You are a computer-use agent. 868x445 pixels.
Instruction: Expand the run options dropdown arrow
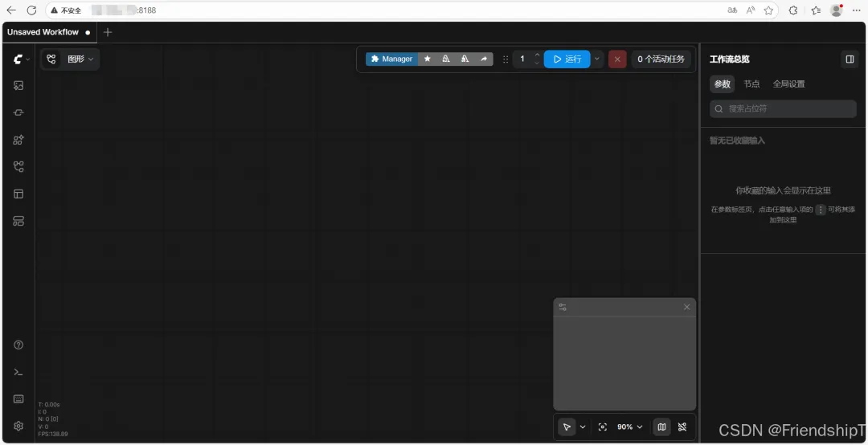tap(596, 59)
